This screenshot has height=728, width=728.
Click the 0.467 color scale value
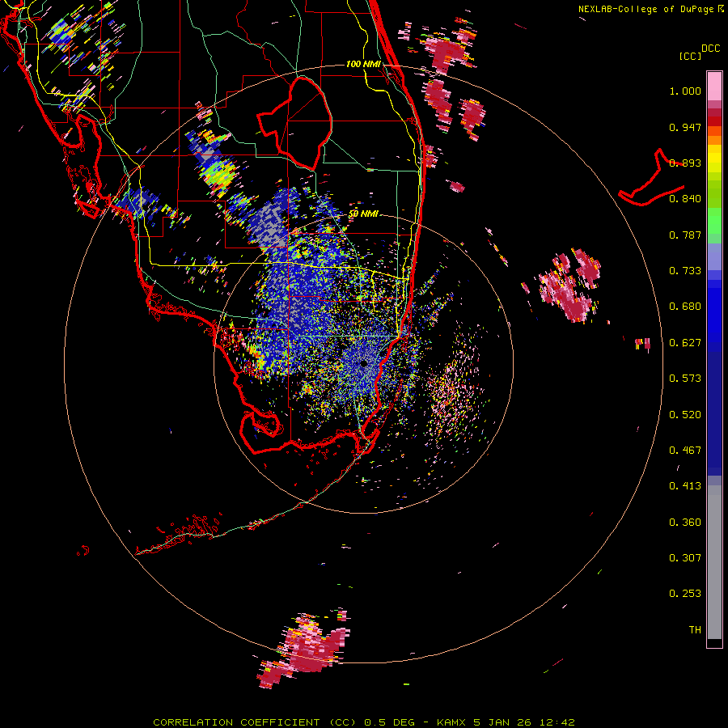tap(685, 451)
